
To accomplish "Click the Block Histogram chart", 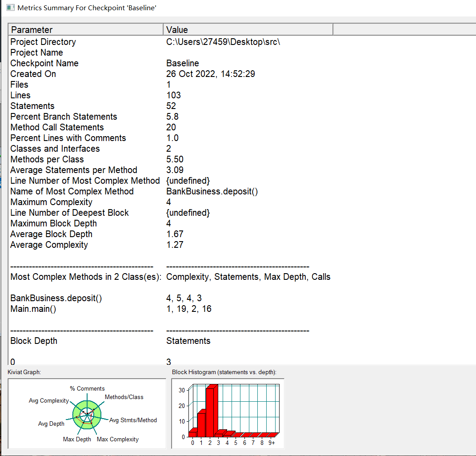I will coord(228,413).
